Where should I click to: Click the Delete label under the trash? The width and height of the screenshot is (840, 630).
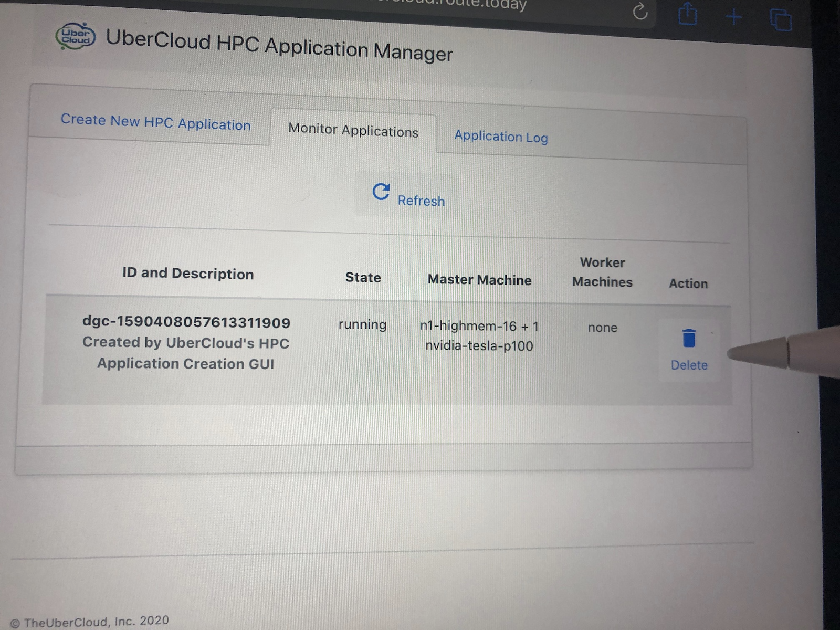coord(689,365)
